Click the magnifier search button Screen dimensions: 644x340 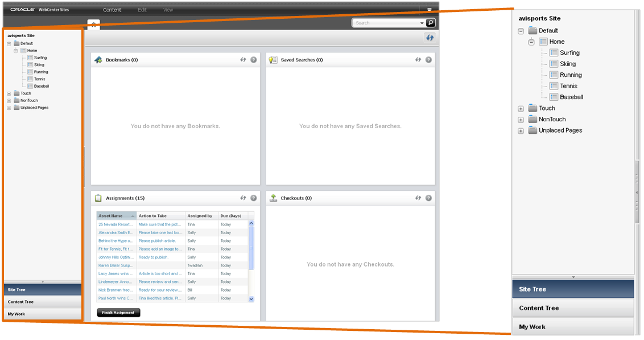pos(431,23)
